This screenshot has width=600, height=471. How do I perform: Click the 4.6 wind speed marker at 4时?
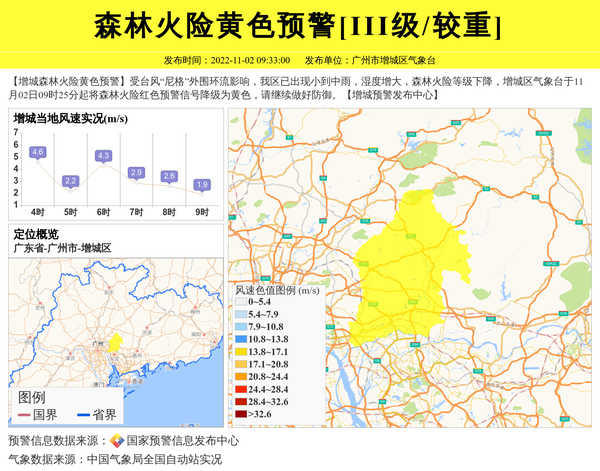[x=38, y=152]
